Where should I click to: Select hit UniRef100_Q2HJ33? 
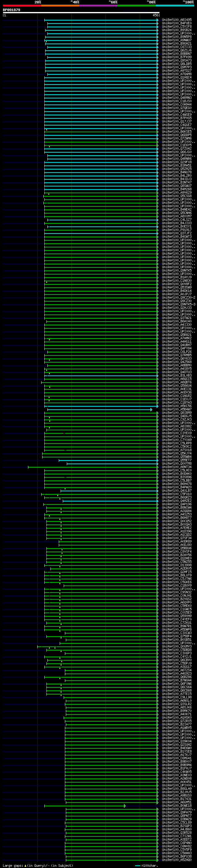177,308
